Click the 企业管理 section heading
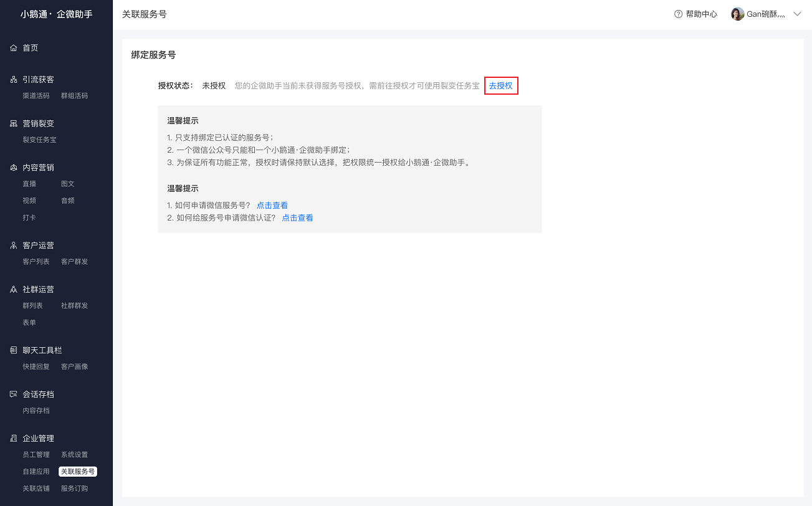Image resolution: width=812 pixels, height=506 pixels. [x=39, y=439]
